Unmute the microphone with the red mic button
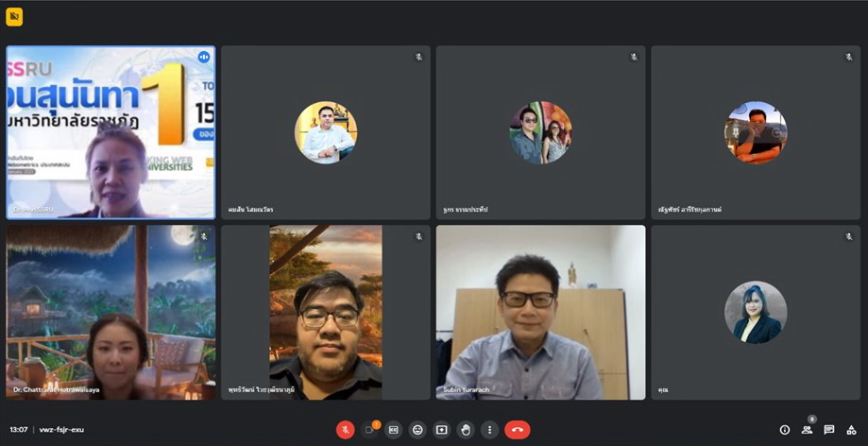The width and height of the screenshot is (868, 446). 346,430
